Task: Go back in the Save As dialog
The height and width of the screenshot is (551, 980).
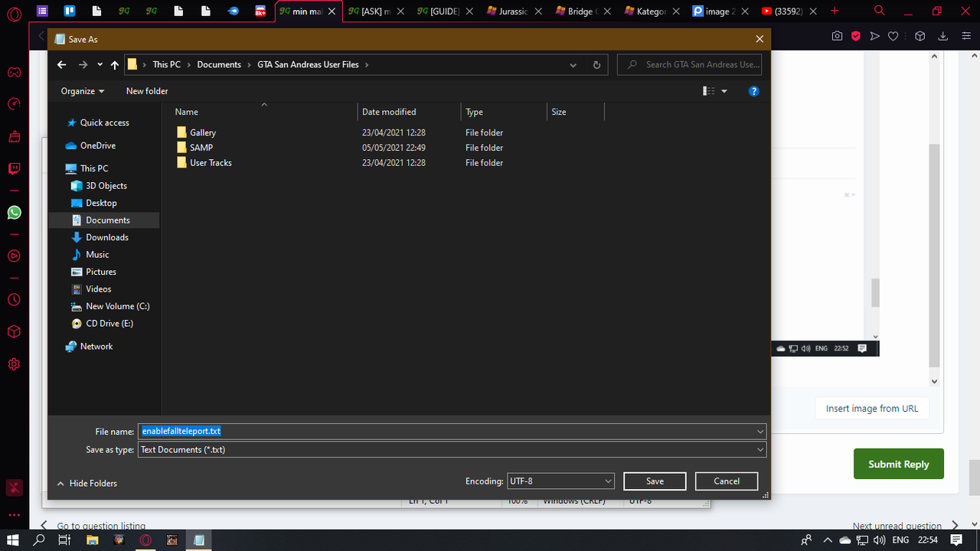Action: coord(62,65)
